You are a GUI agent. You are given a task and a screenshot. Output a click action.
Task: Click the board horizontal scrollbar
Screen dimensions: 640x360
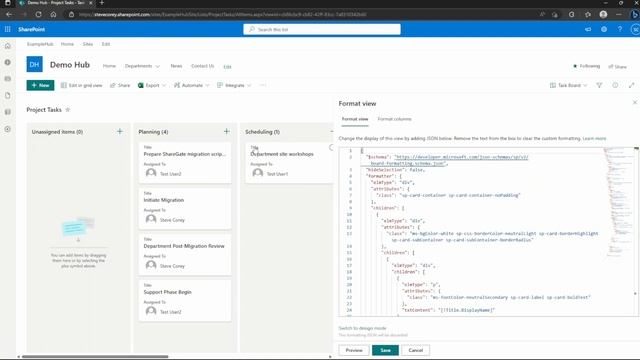coord(95,357)
